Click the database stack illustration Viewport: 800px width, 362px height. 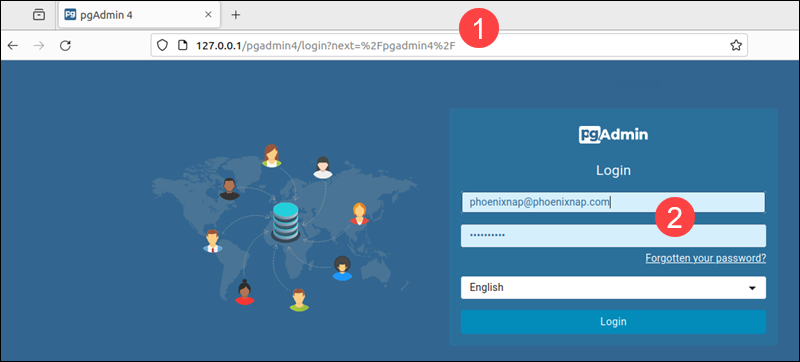285,222
